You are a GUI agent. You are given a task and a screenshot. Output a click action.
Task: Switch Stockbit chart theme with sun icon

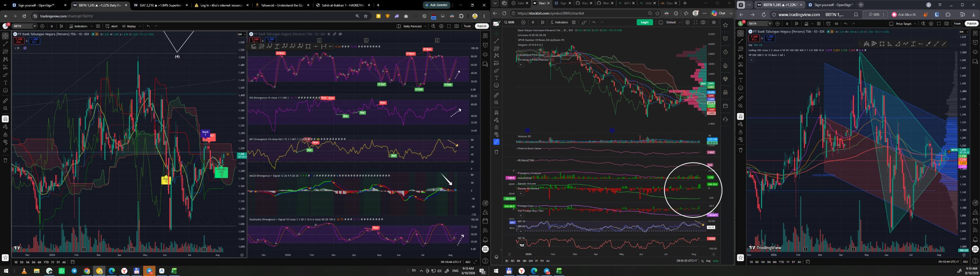[714, 22]
